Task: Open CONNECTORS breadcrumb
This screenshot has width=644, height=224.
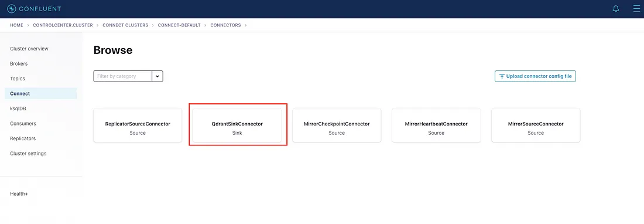Action: (x=225, y=25)
